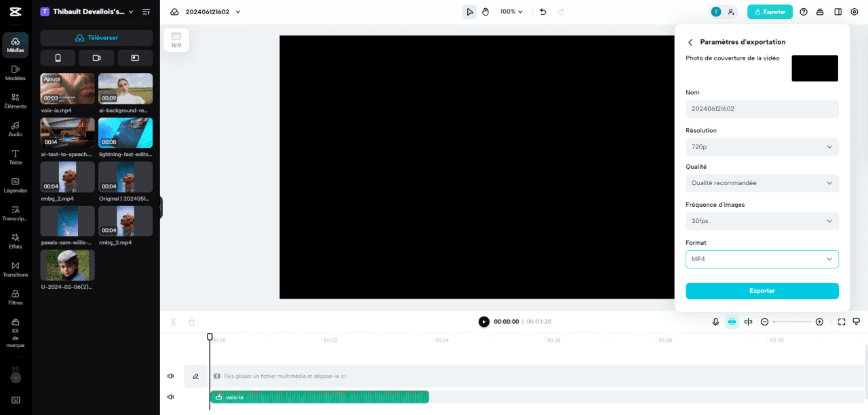Click the Exporter button in export panel
Viewport: 868px width, 415px height.
pyautogui.click(x=762, y=291)
